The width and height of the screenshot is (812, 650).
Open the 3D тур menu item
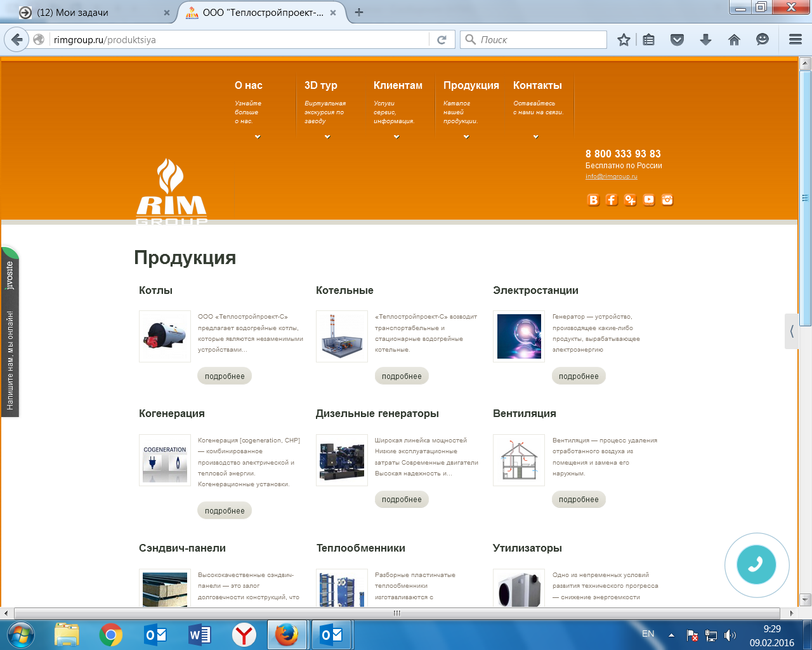point(321,85)
